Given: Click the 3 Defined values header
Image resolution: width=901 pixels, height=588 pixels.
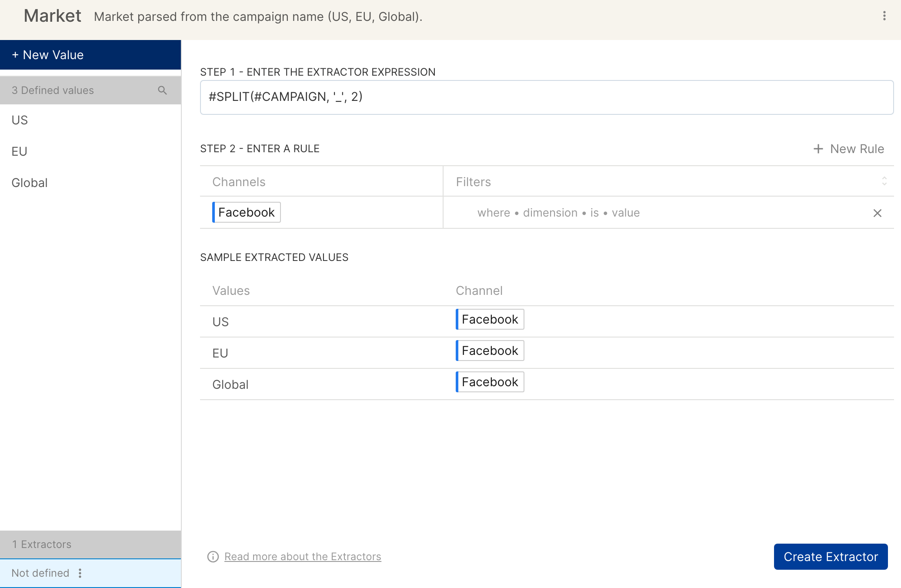Looking at the screenshot, I should pos(90,90).
